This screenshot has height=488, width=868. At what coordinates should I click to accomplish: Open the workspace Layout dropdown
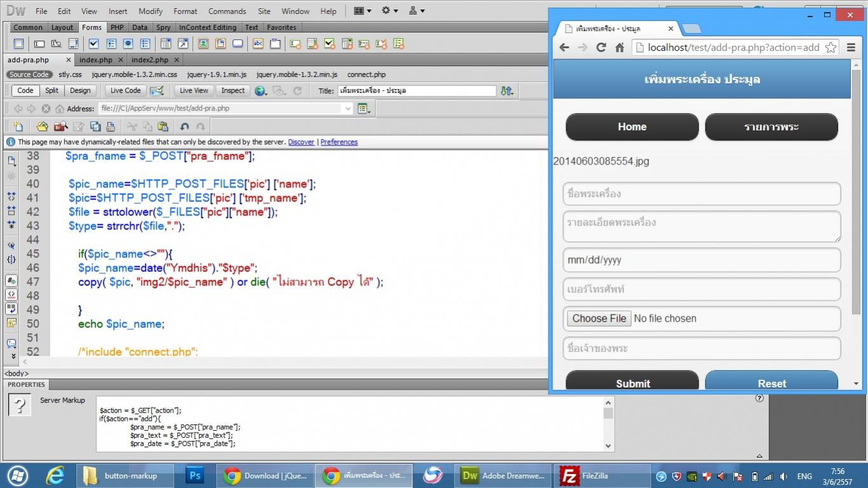coord(362,11)
